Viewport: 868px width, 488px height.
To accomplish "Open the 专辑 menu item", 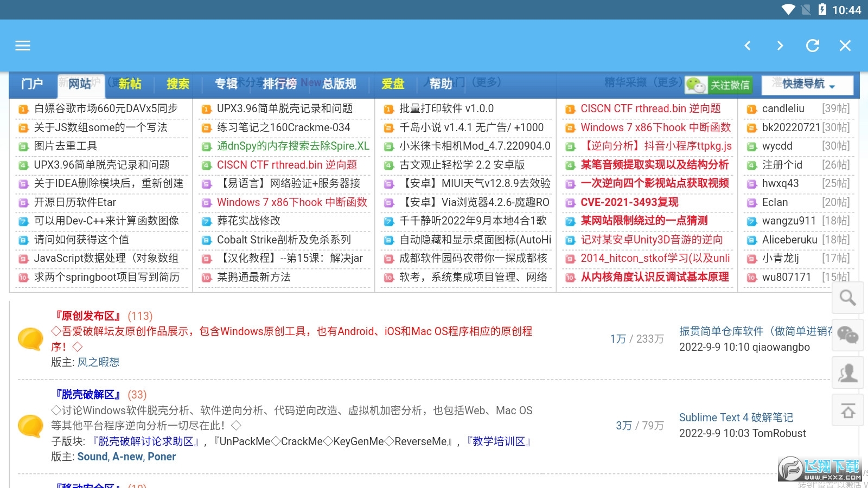I will tap(226, 84).
